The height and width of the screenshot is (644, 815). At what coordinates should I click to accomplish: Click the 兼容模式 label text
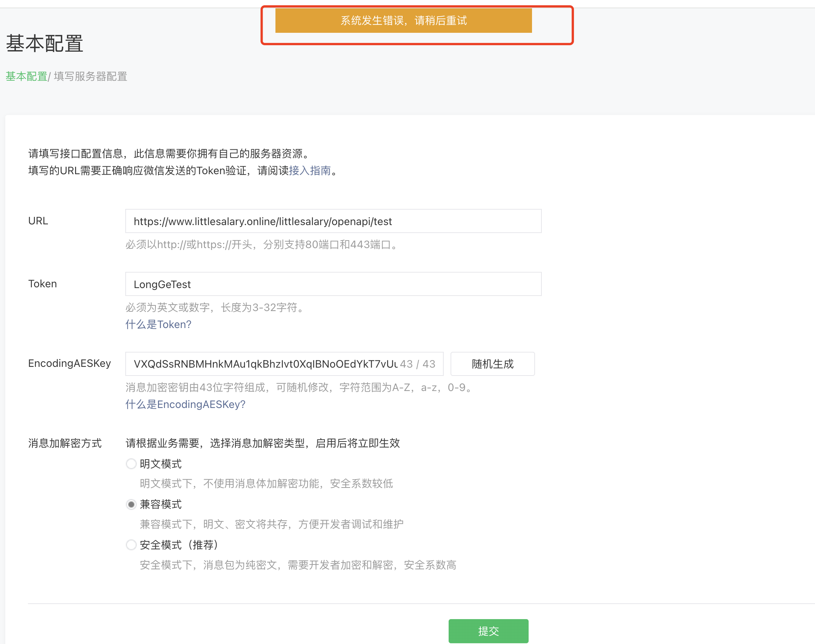pyautogui.click(x=161, y=504)
